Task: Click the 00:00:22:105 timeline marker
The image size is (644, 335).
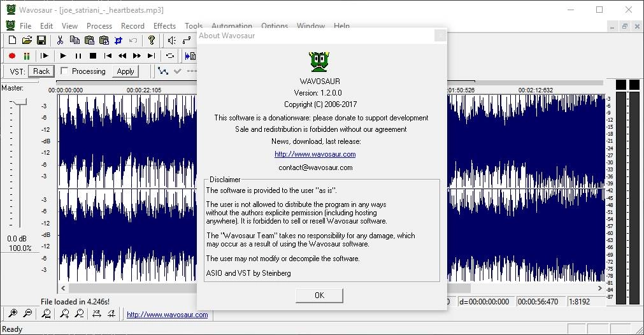Action: click(144, 90)
